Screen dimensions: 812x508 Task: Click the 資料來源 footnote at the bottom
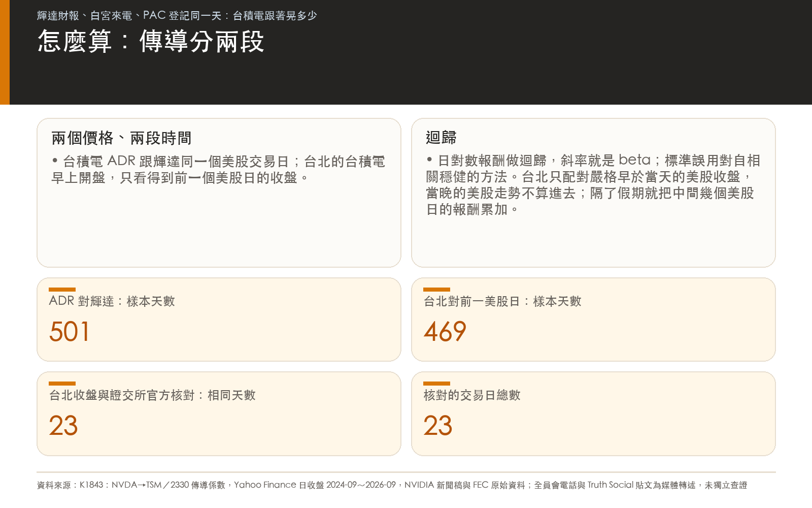[392, 485]
